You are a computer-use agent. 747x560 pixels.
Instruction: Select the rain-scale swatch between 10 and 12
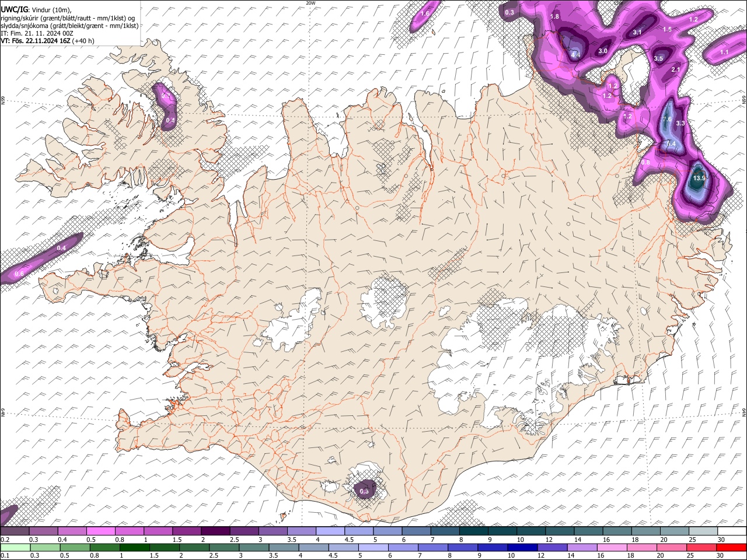click(x=523, y=547)
